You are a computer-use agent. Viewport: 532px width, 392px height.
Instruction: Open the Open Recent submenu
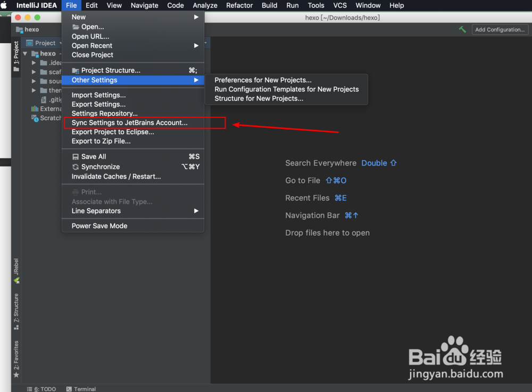tap(133, 45)
